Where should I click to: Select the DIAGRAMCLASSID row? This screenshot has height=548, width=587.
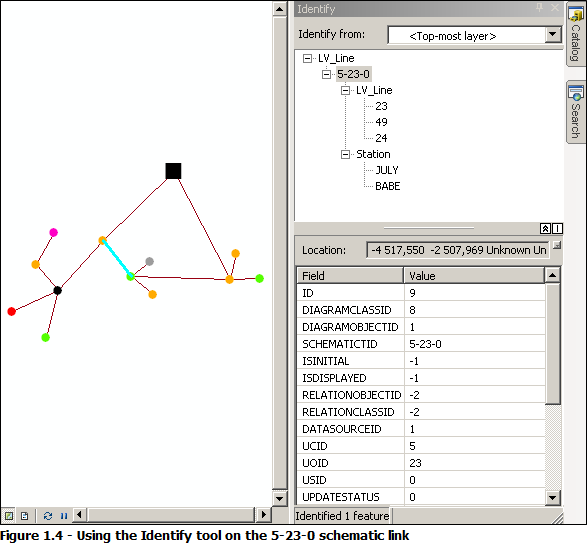(421, 310)
